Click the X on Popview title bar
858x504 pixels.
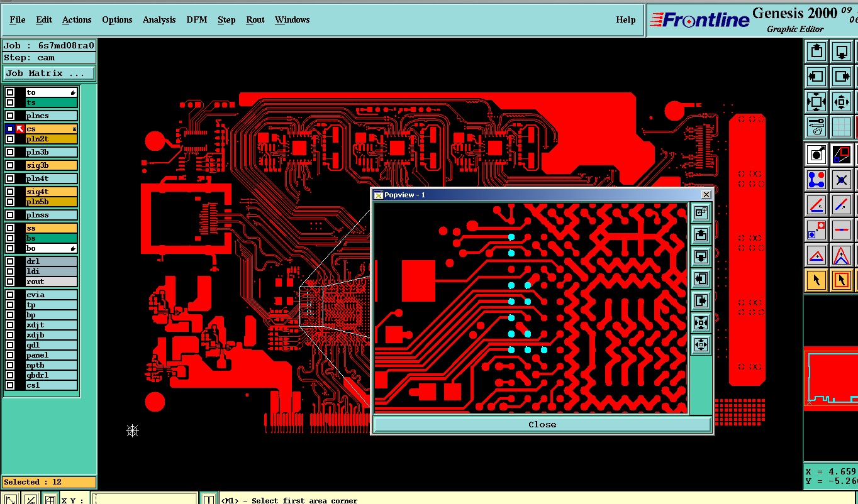coord(706,195)
